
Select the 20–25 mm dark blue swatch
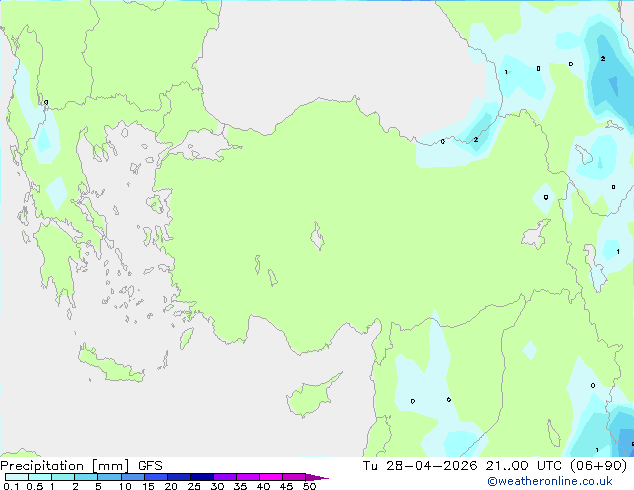point(178,477)
